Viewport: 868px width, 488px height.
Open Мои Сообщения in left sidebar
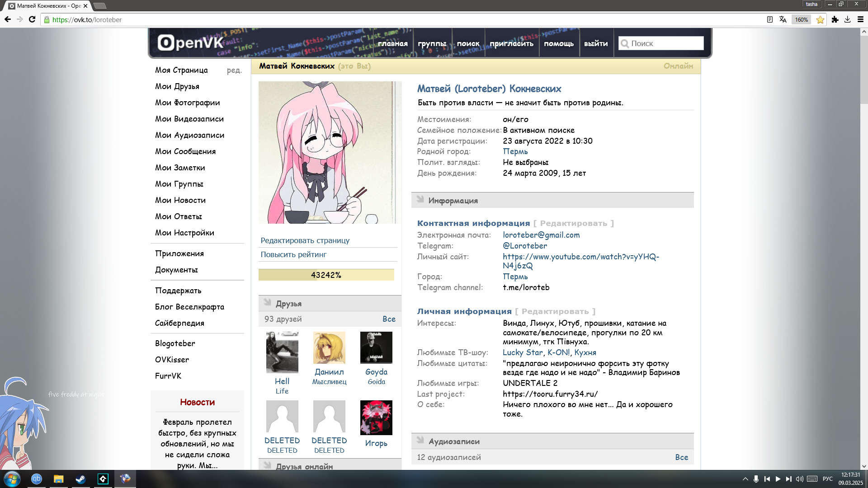pos(185,151)
